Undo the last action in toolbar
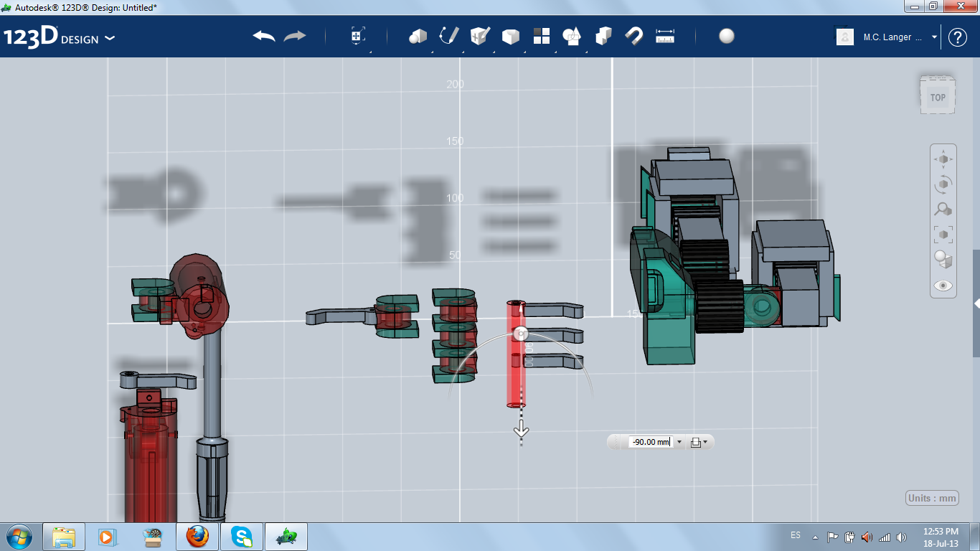The image size is (980, 551). (264, 36)
